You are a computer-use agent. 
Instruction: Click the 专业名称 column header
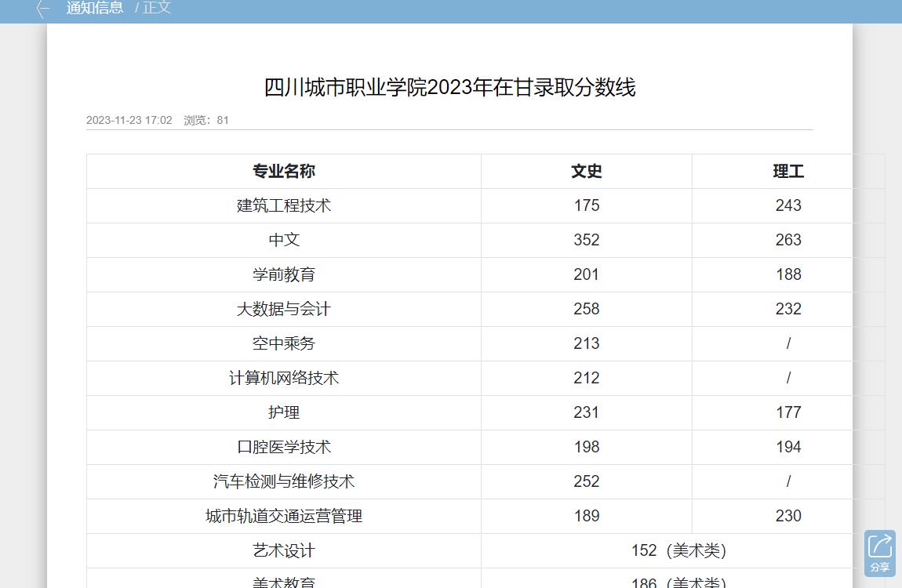284,171
